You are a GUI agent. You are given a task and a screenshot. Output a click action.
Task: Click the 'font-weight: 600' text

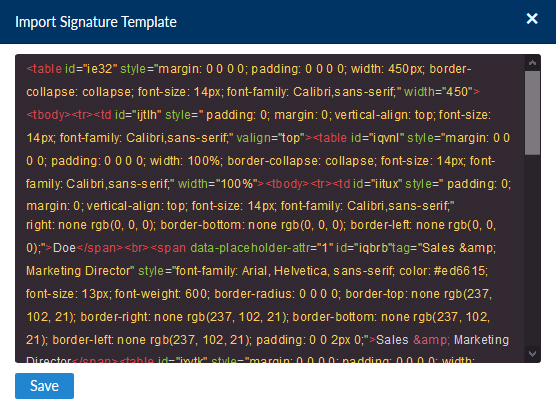coord(161,294)
